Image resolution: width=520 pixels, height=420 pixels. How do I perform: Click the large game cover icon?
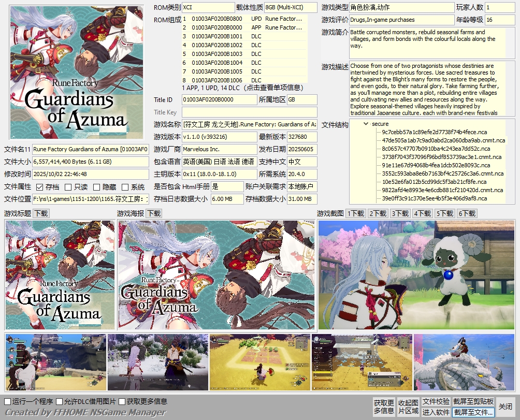77,73
